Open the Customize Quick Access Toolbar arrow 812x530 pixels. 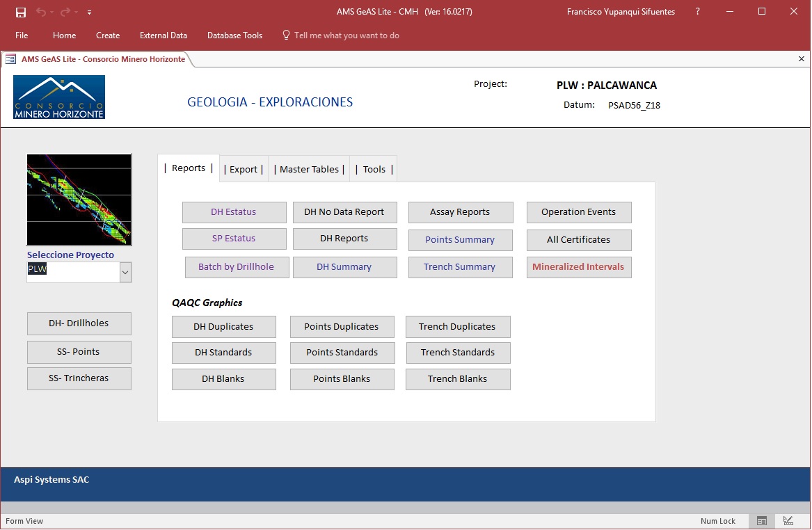pyautogui.click(x=90, y=13)
